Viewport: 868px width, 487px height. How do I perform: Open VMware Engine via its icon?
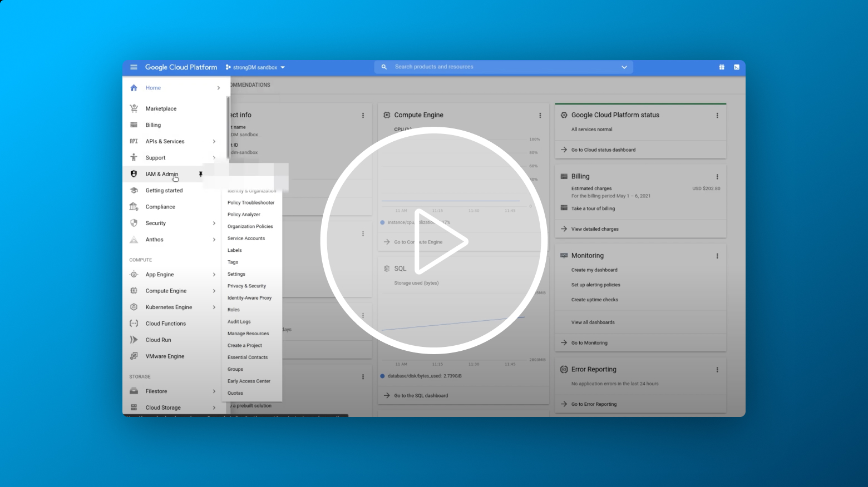[x=134, y=356]
